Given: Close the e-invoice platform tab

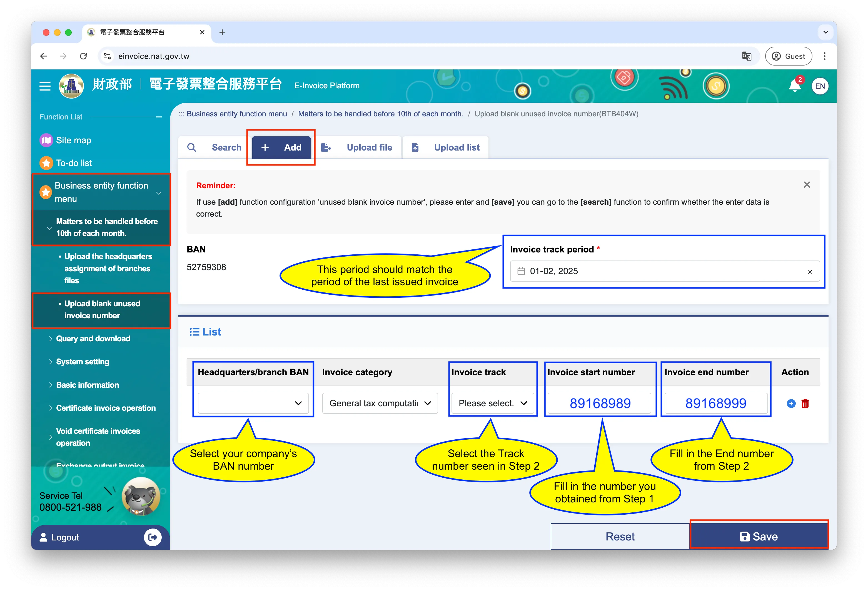Looking at the screenshot, I should (x=202, y=32).
